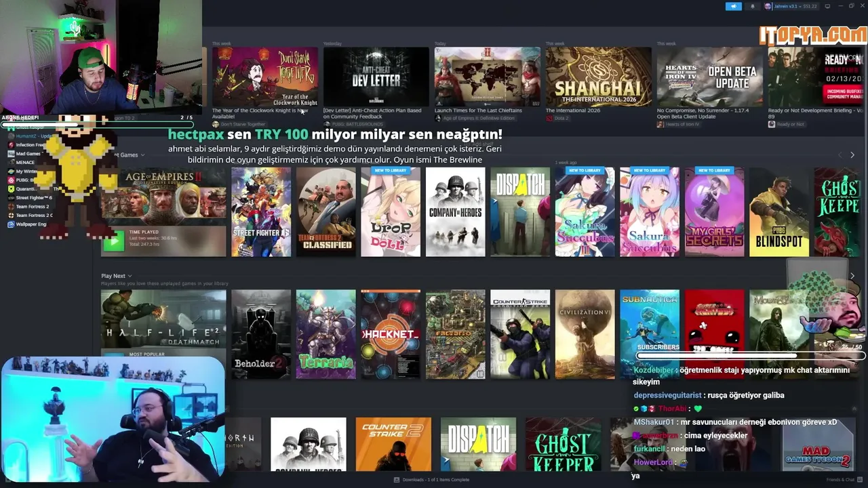Open the Civilization VI cover

(585, 334)
